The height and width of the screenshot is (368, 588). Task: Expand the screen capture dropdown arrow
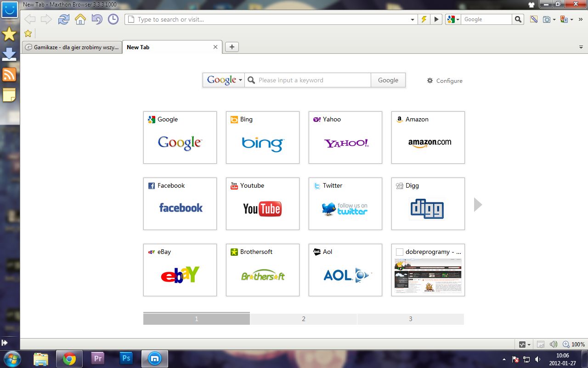[x=554, y=20]
